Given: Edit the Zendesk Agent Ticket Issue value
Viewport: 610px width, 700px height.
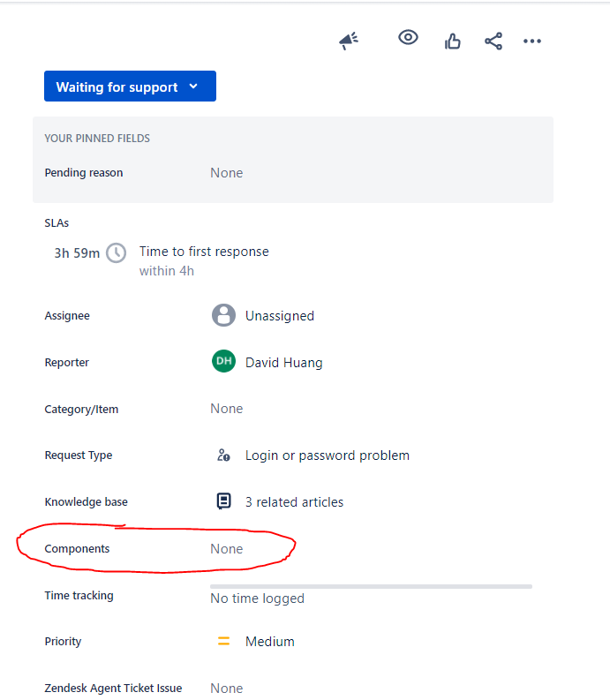Looking at the screenshot, I should click(x=227, y=688).
